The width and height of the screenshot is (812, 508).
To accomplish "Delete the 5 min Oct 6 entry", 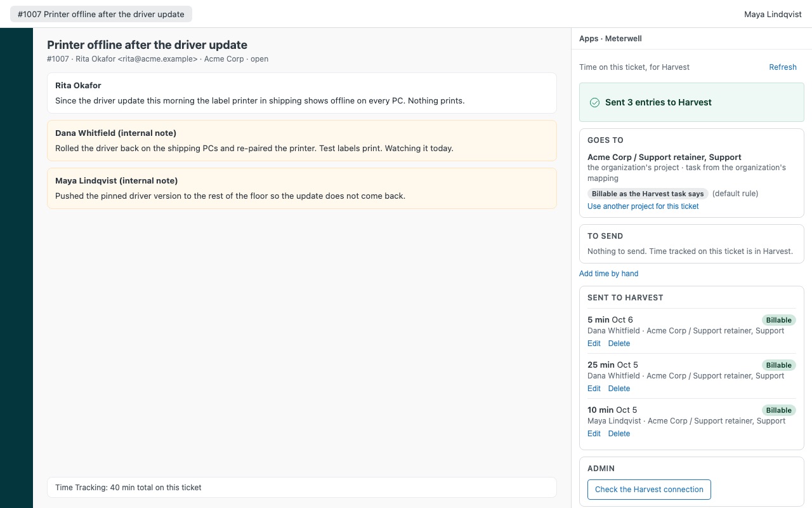I will [x=619, y=344].
